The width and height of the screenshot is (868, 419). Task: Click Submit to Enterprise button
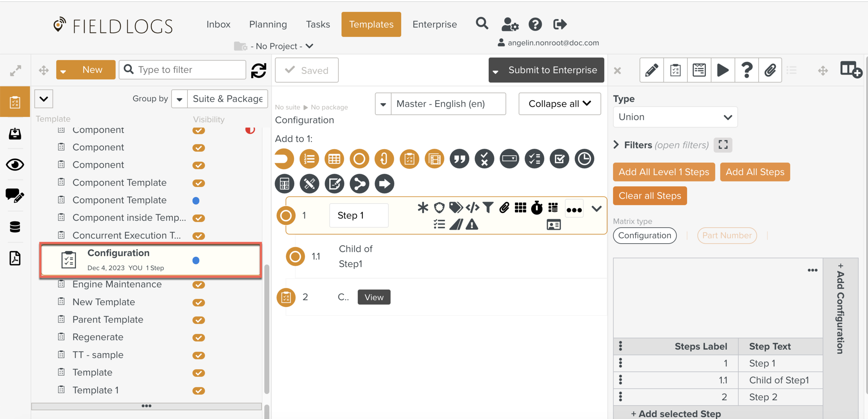[x=552, y=70]
